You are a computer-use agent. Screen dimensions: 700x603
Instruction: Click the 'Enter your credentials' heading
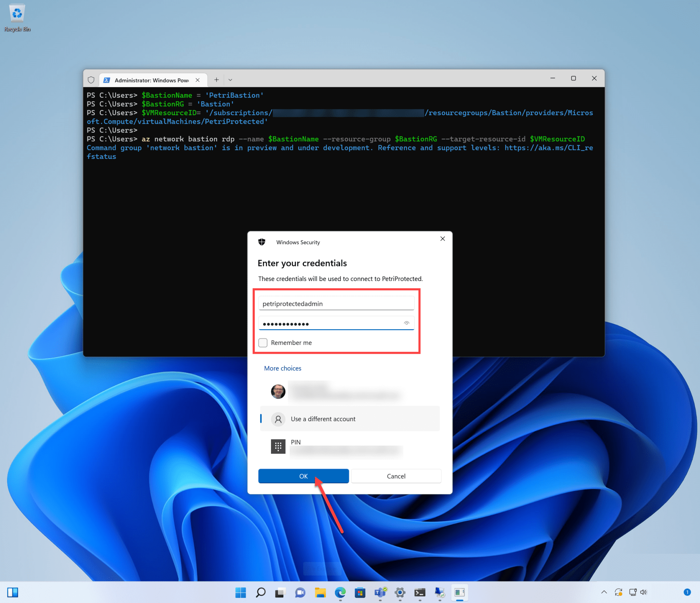[302, 263]
